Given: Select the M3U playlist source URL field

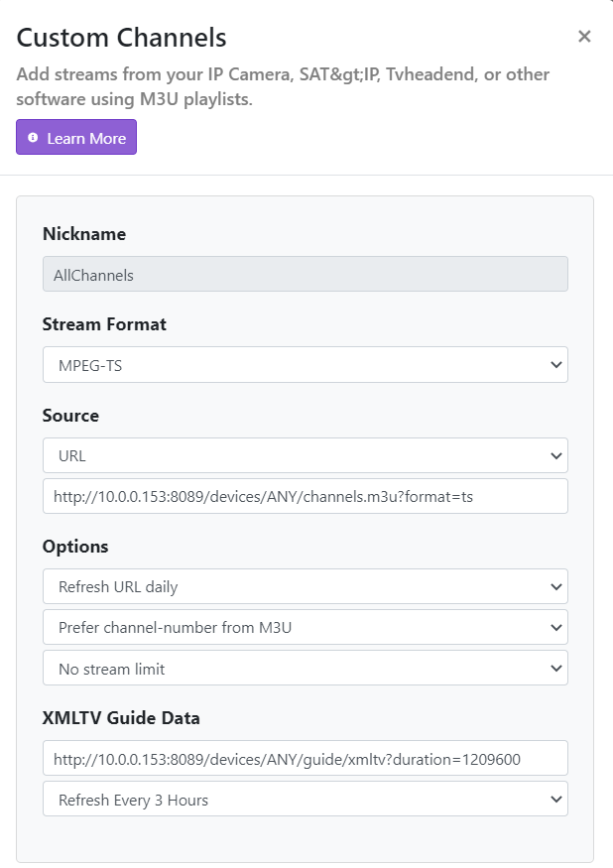Looking at the screenshot, I should click(x=305, y=495).
